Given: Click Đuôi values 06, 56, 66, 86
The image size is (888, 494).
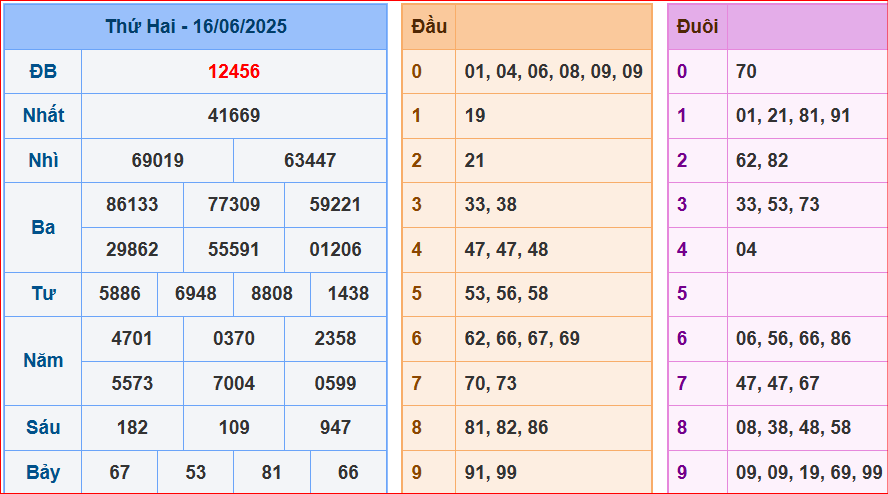Looking at the screenshot, I should (x=793, y=338).
